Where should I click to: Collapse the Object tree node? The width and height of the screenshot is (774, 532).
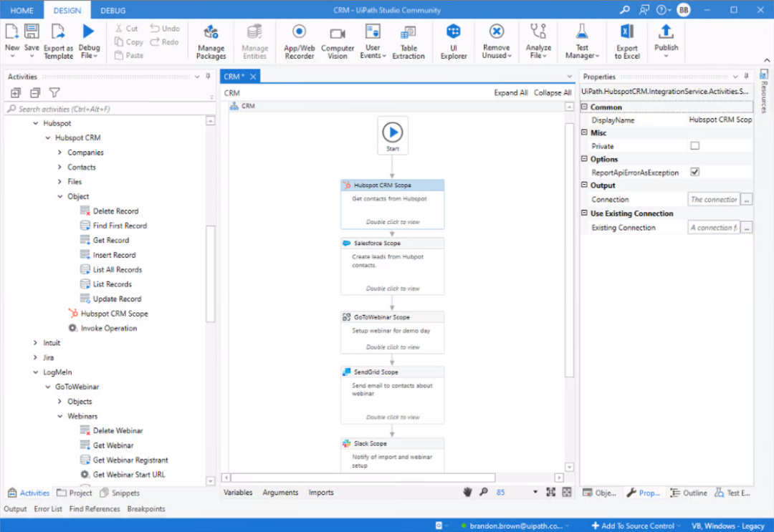pos(59,196)
